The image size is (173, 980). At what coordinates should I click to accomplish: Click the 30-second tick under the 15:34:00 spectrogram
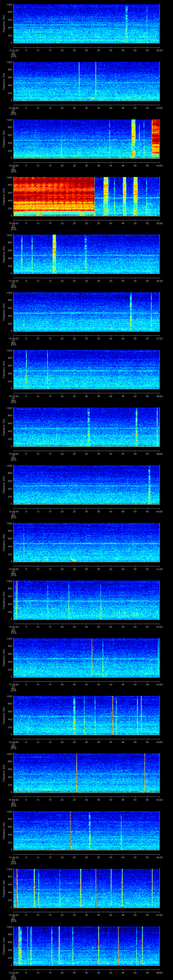(86, 223)
